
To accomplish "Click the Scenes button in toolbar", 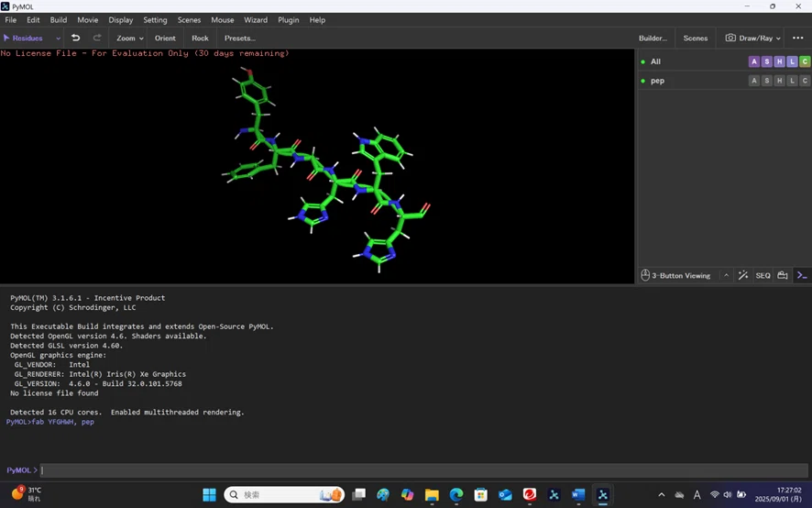I will [x=696, y=38].
